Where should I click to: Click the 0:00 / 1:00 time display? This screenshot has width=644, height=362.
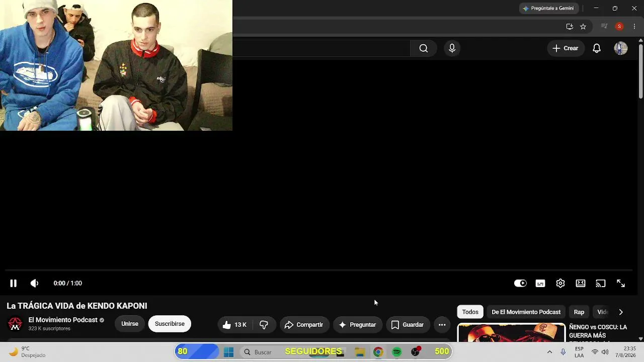pos(68,284)
